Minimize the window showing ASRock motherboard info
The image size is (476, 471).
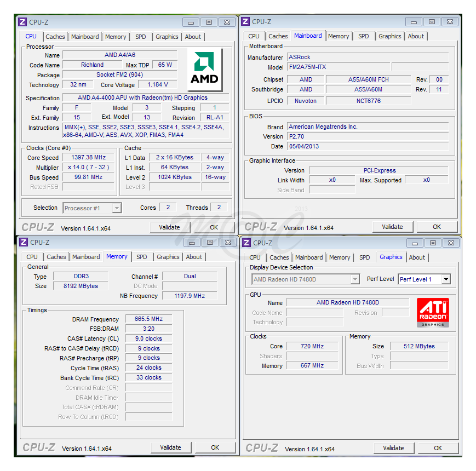tap(414, 22)
